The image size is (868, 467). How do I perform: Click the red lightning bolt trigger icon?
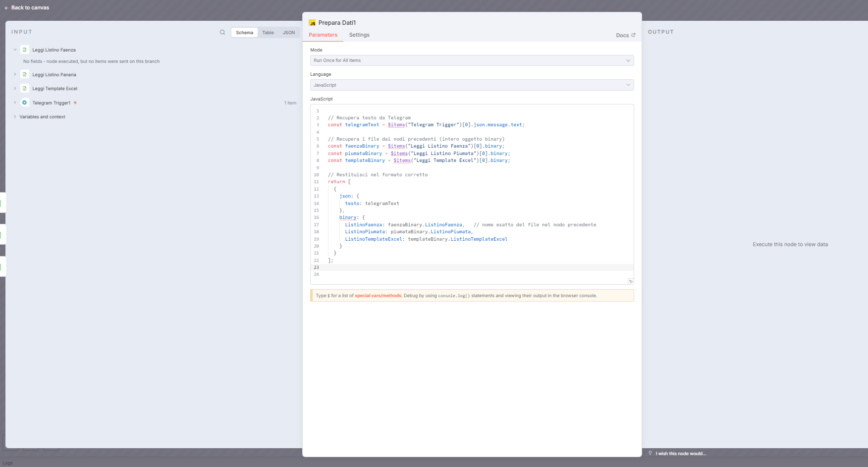(x=75, y=103)
